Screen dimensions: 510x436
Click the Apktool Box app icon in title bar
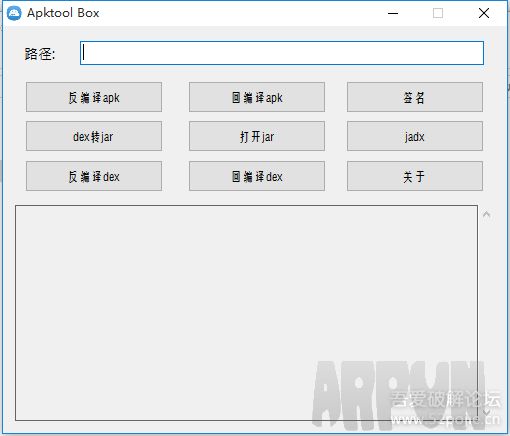tap(14, 13)
